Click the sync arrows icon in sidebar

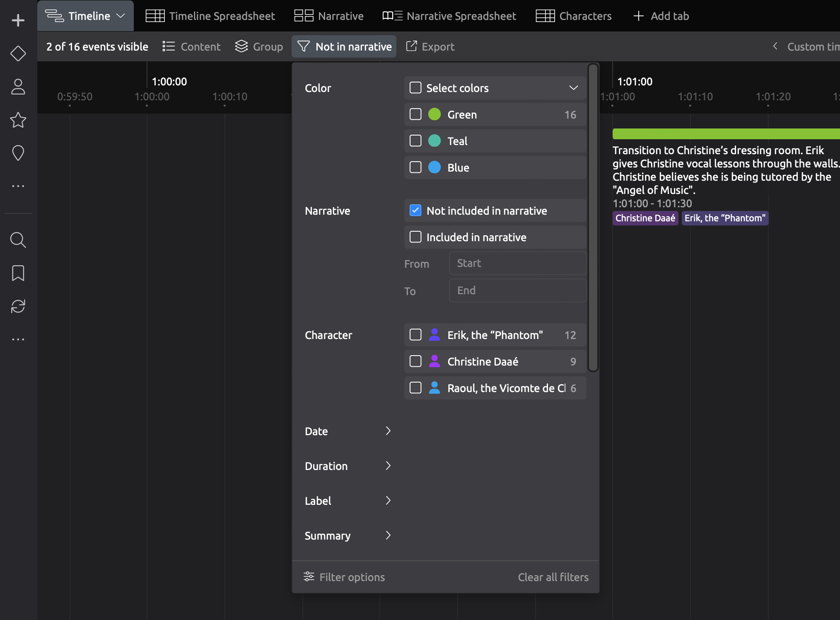18,306
